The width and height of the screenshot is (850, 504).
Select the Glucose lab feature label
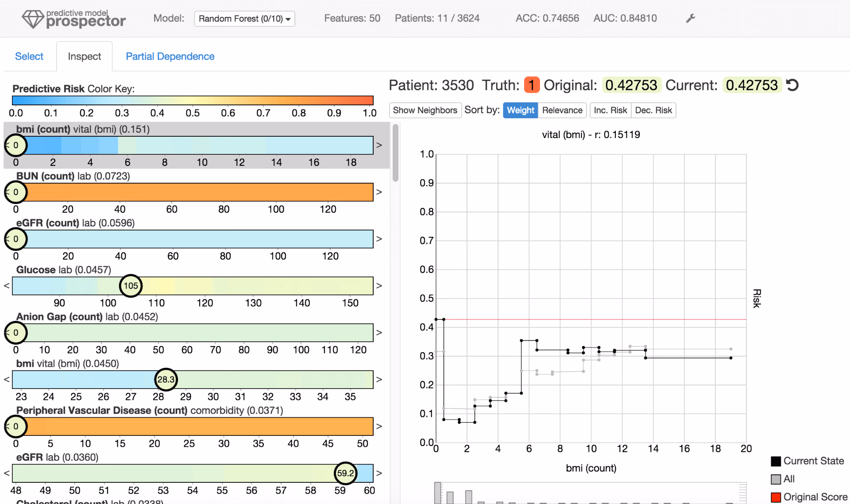(x=64, y=270)
